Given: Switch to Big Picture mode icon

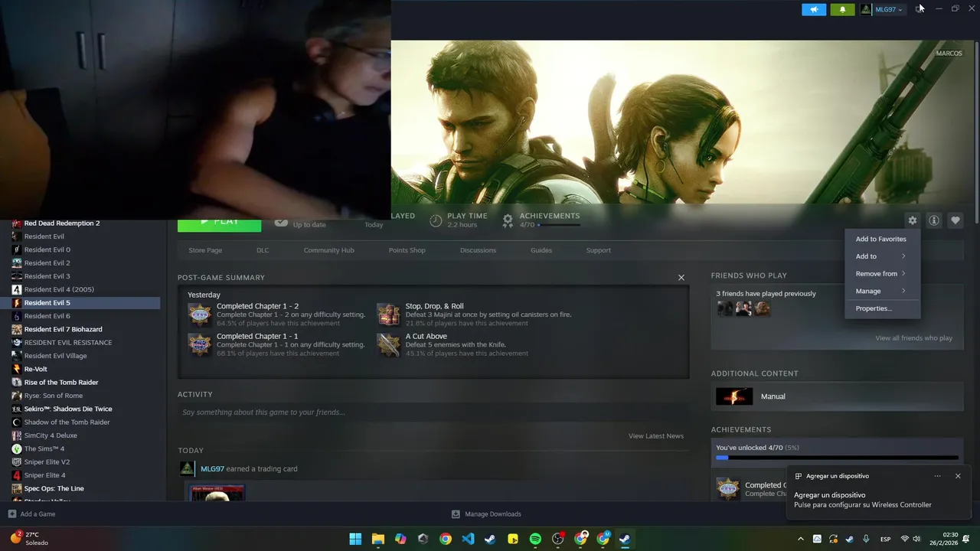Looking at the screenshot, I should (920, 9).
